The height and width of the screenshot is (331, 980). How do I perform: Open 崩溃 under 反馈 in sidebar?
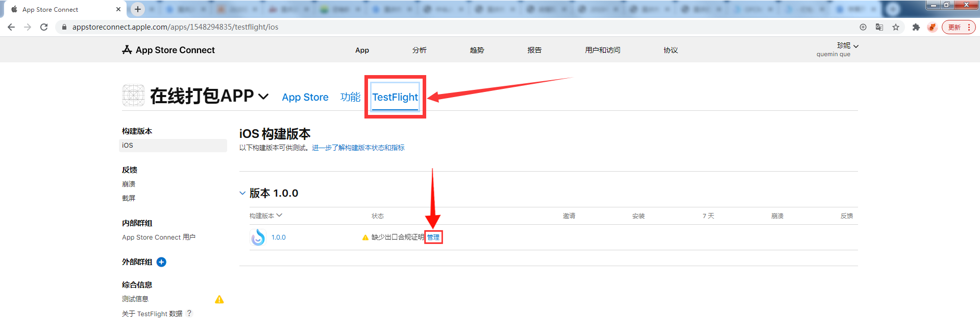point(129,184)
